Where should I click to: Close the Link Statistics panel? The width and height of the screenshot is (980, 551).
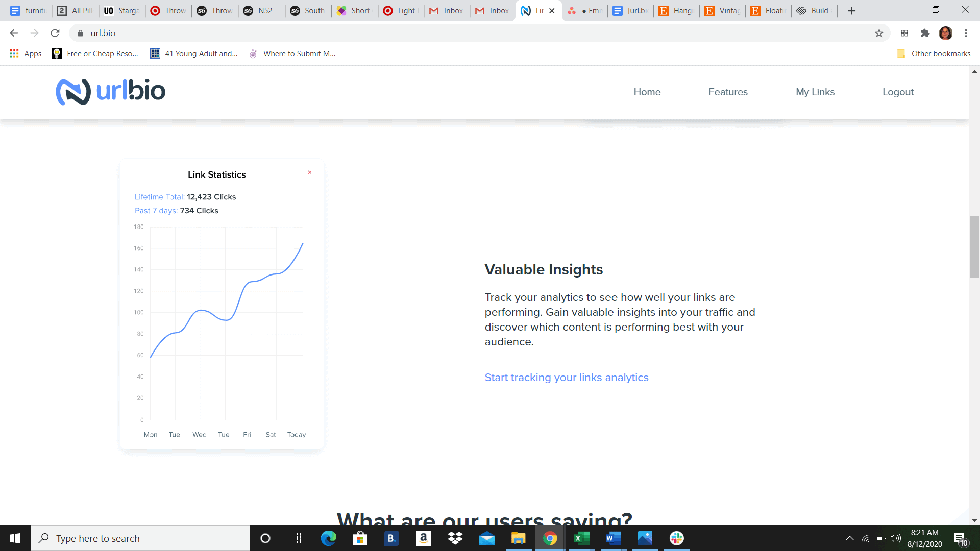tap(310, 172)
